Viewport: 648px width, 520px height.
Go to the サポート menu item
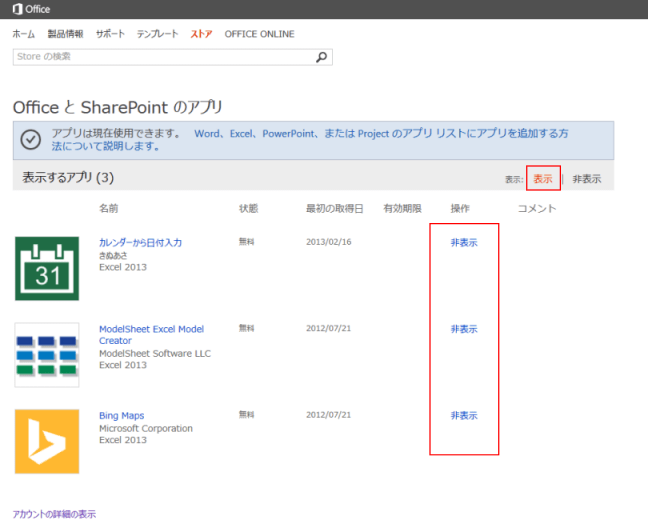(111, 34)
